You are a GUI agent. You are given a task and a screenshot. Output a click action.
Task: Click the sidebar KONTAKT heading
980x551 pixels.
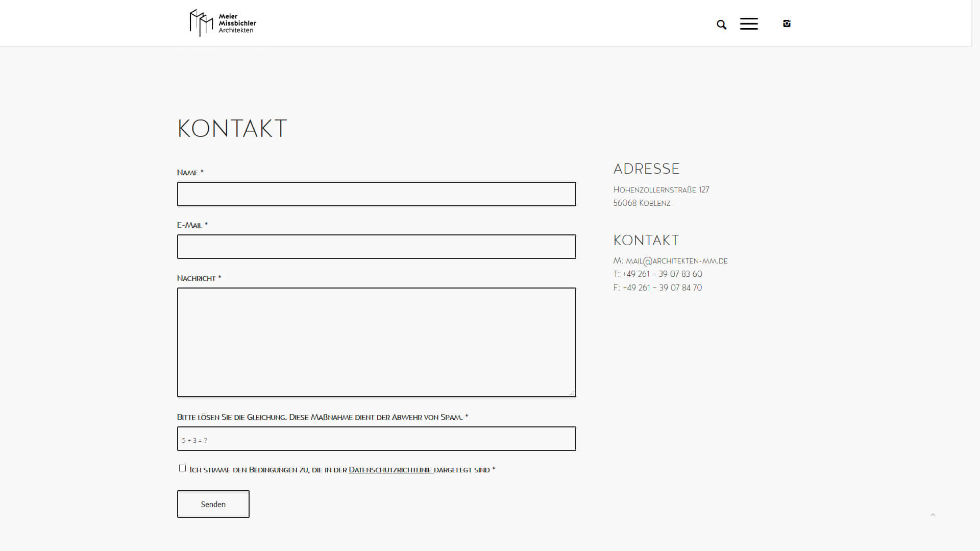click(646, 241)
